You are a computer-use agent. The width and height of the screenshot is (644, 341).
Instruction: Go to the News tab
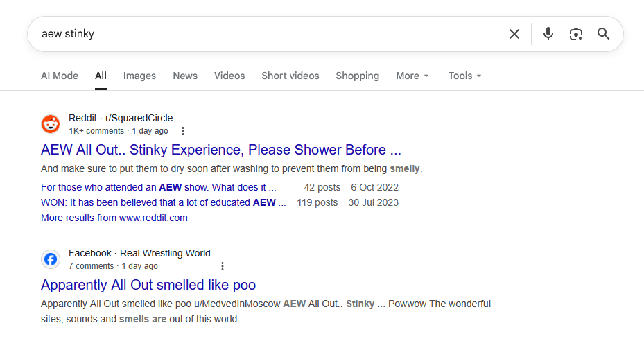coord(185,76)
